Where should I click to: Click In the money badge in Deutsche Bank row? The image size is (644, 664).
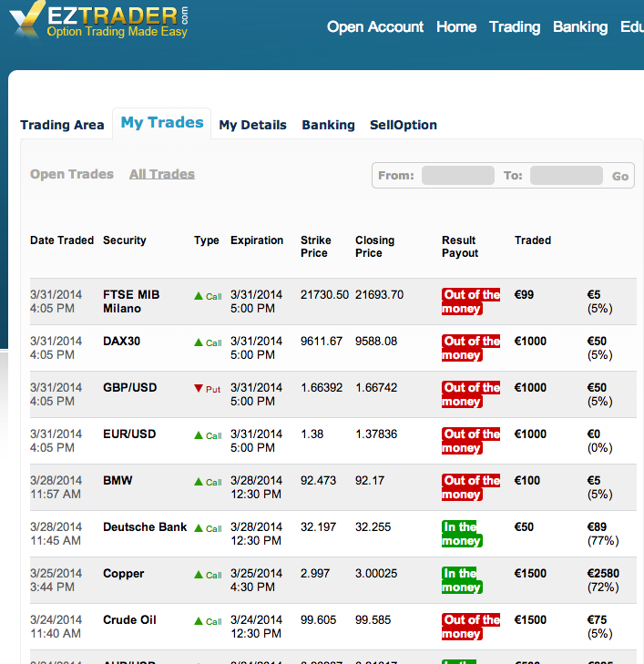pos(462,534)
